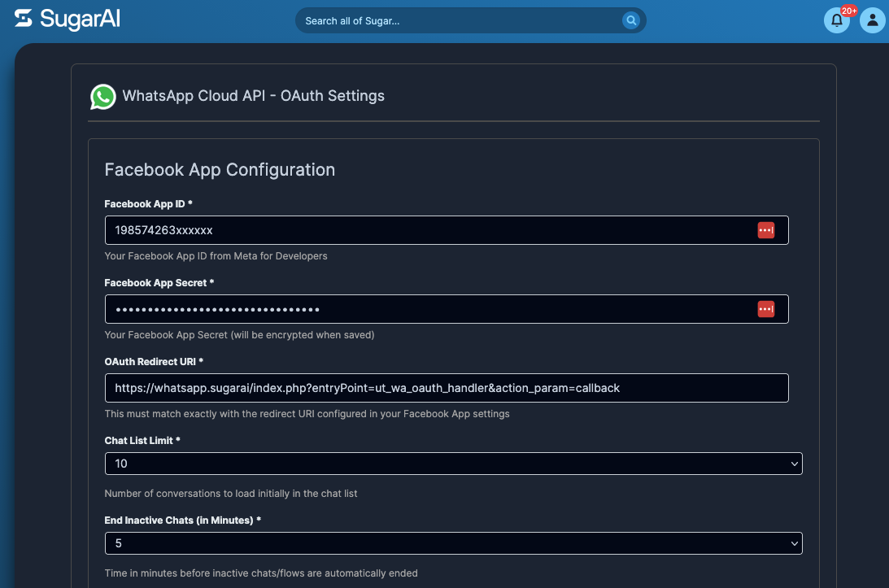The width and height of the screenshot is (889, 588).
Task: Open the Chat List Limit dropdown
Action: tap(454, 464)
